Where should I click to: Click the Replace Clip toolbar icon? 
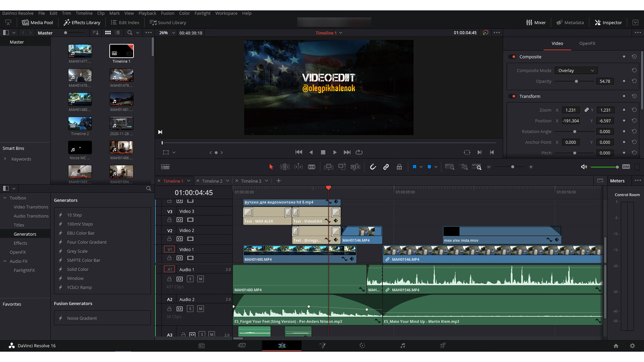[355, 167]
